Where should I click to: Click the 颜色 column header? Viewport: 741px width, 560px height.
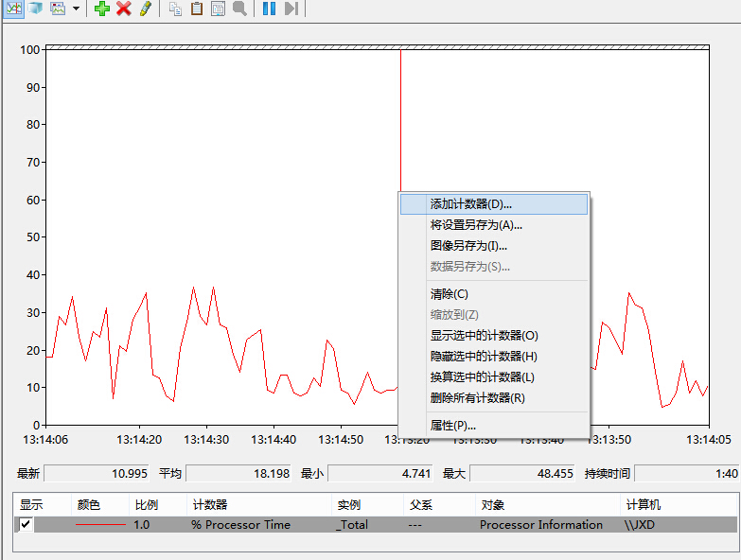pos(99,505)
